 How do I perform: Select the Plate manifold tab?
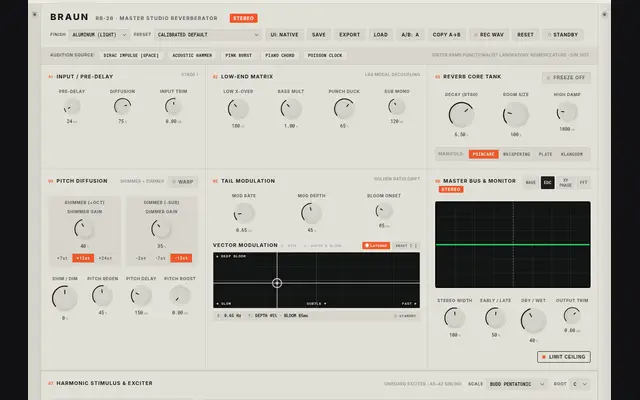545,154
